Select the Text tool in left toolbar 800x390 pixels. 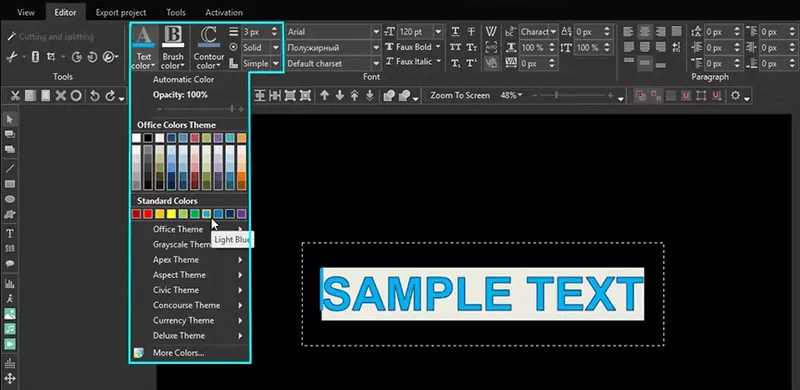point(10,233)
